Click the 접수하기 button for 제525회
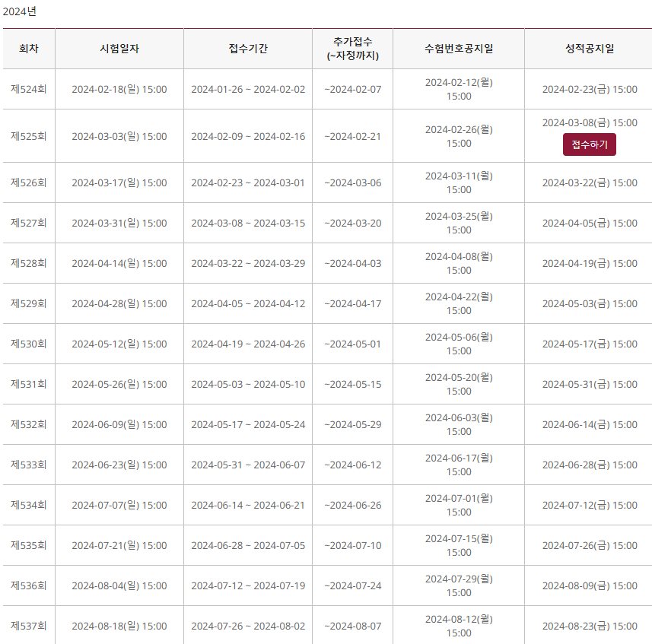652x644 pixels. point(589,144)
